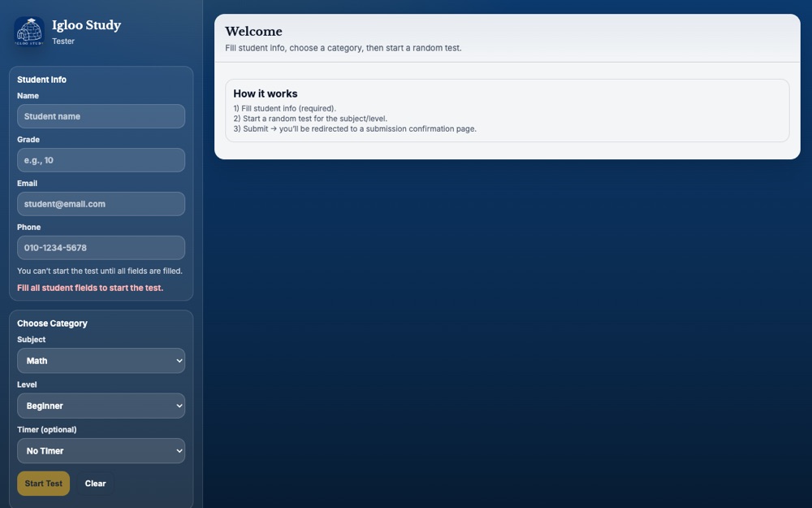Screen dimensions: 812x508
Task: Click the Igloo Study logo icon
Action: click(x=29, y=32)
